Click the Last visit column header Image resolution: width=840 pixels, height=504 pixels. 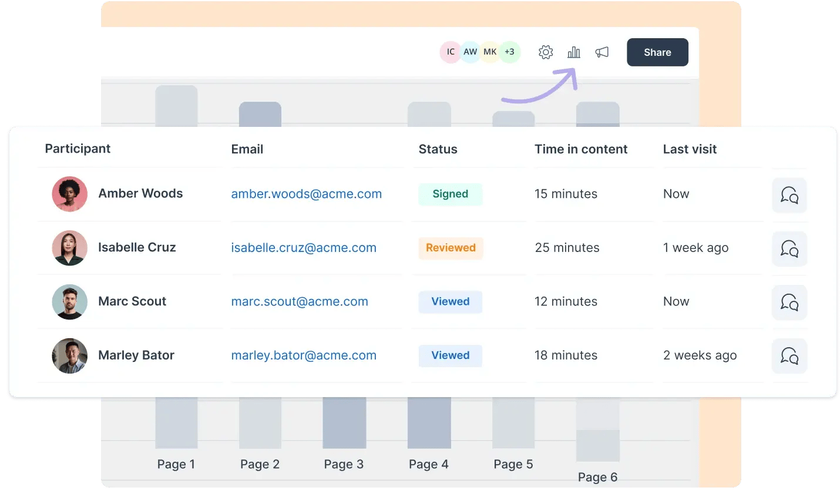pos(690,149)
